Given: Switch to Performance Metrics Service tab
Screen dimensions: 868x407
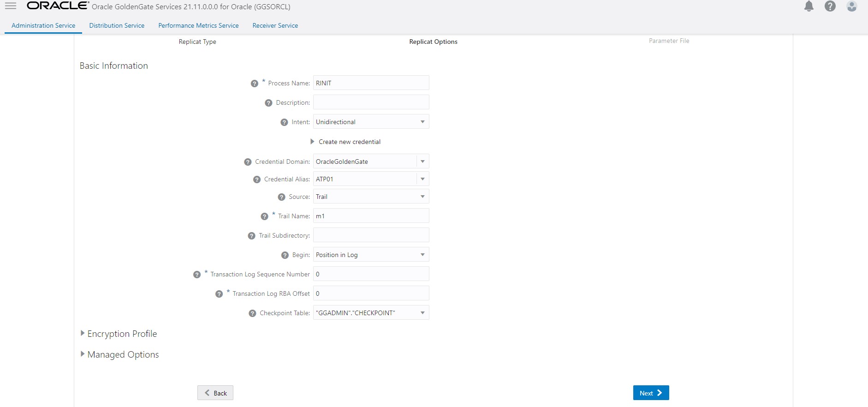Looking at the screenshot, I should [198, 25].
